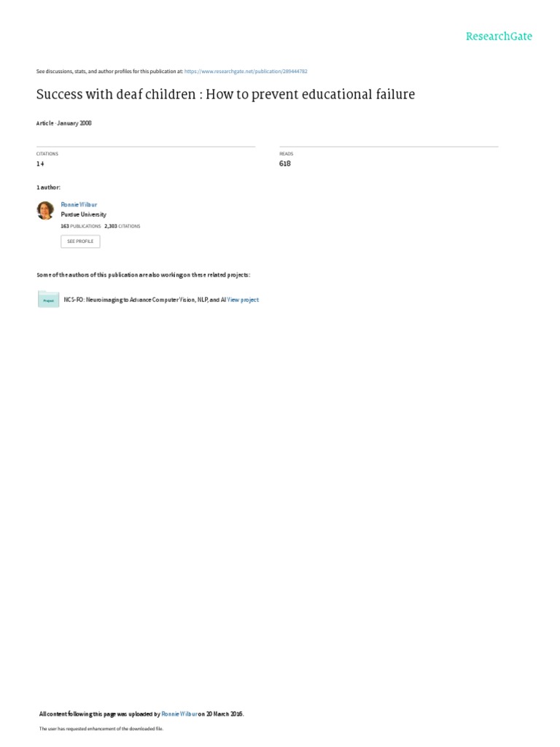This screenshot has width=560, height=747.
Task: Click the green project folder icon
Action: 49,299
